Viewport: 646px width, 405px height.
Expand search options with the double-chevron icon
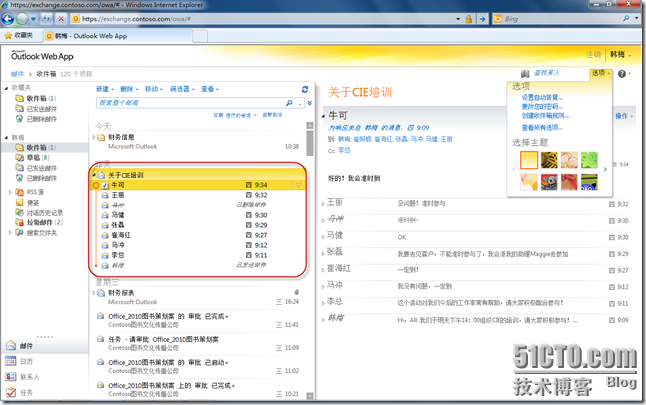tap(310, 103)
